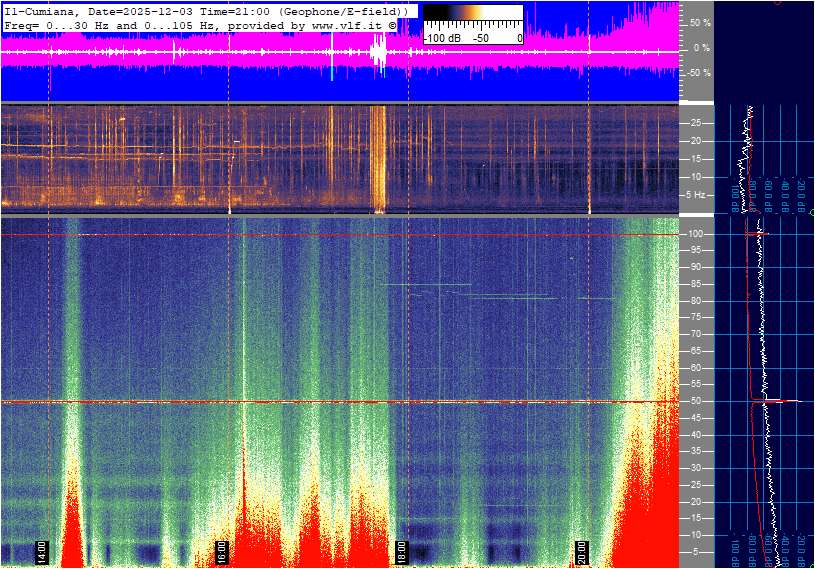Click the -50 % amplitude scale label
Screen dimensions: 815x569
698,73
